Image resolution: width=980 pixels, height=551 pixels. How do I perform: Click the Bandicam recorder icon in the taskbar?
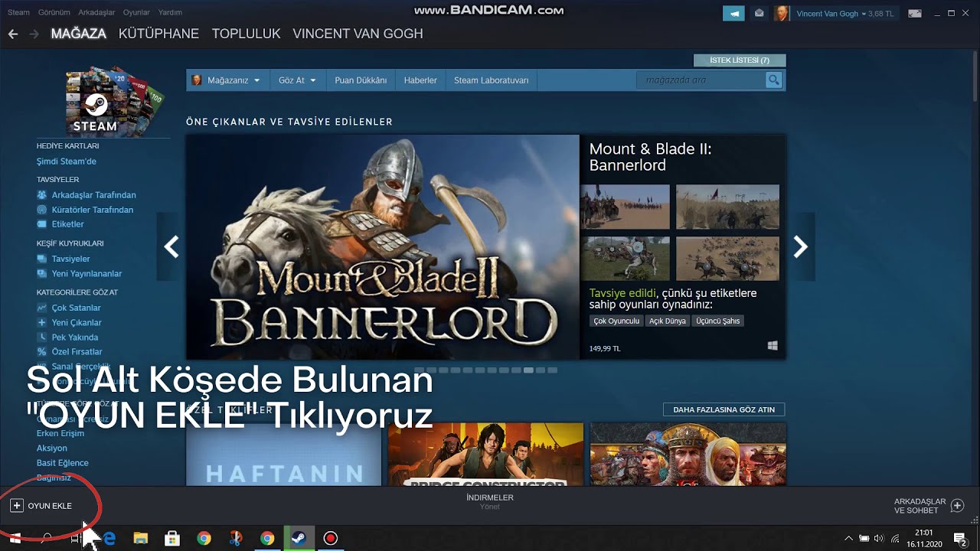pyautogui.click(x=330, y=538)
